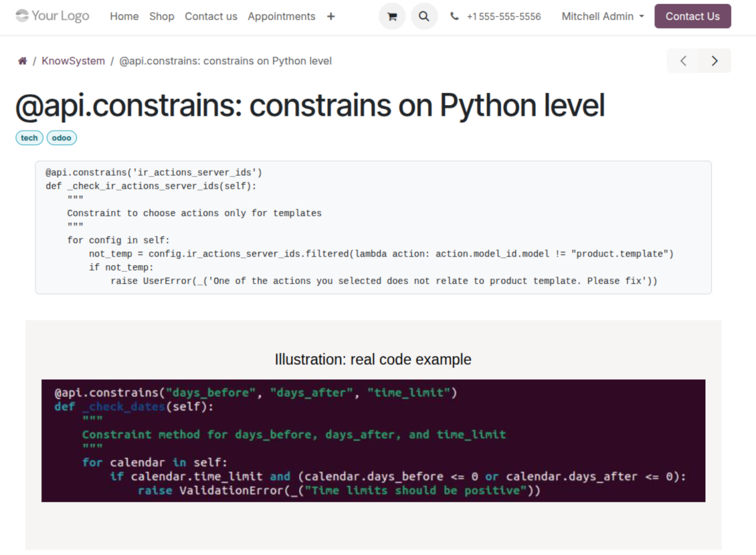756x555 pixels.
Task: Open the shopping cart icon
Action: (x=392, y=16)
